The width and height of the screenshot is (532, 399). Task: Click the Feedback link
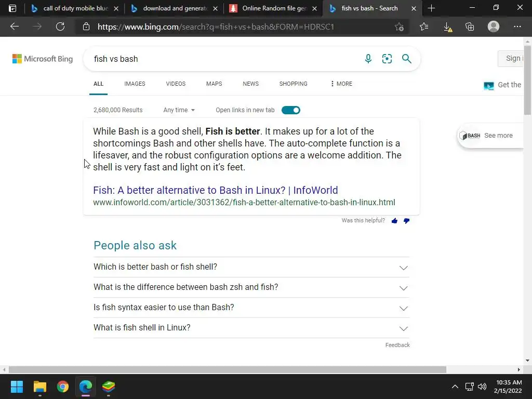click(397, 345)
